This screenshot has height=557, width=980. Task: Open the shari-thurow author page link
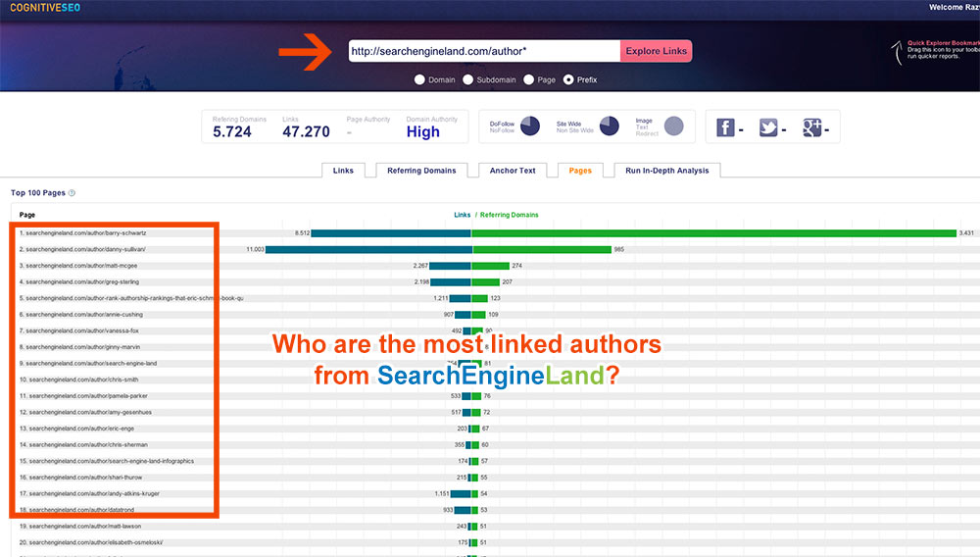click(85, 477)
